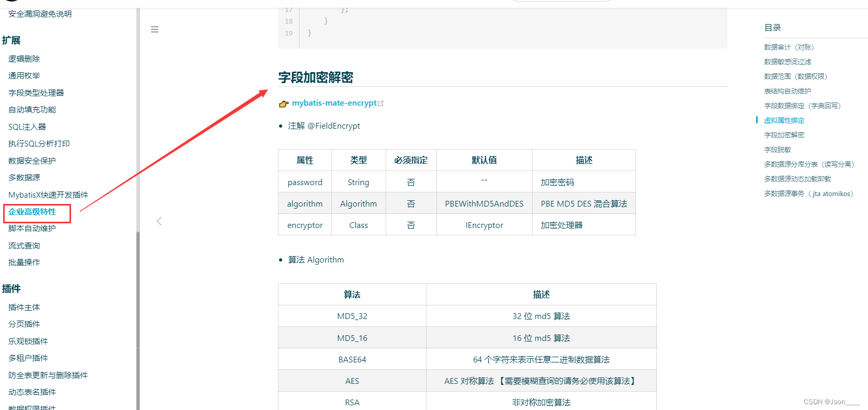Click the 扩展 sidebar group heading
This screenshot has width=868, height=410.
11,40
